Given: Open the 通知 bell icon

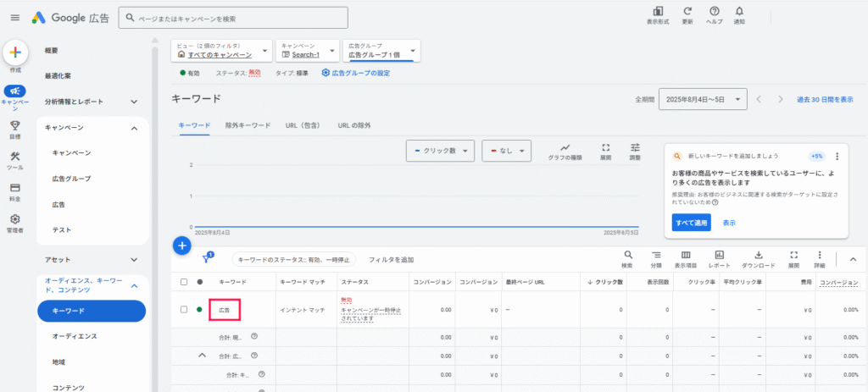Looking at the screenshot, I should click(x=739, y=11).
